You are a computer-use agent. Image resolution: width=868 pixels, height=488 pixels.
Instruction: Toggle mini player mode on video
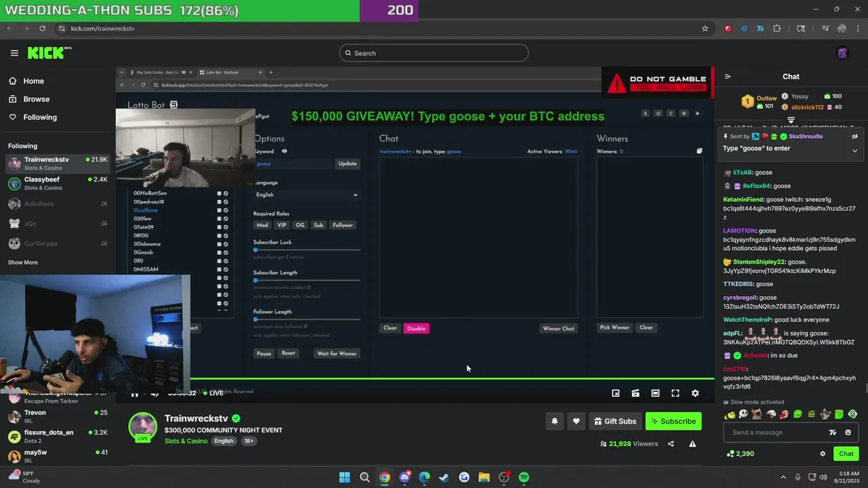tap(616, 393)
